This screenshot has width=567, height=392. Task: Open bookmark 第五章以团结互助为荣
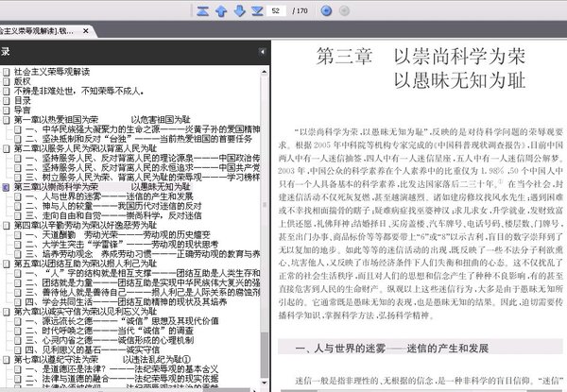tap(85, 264)
